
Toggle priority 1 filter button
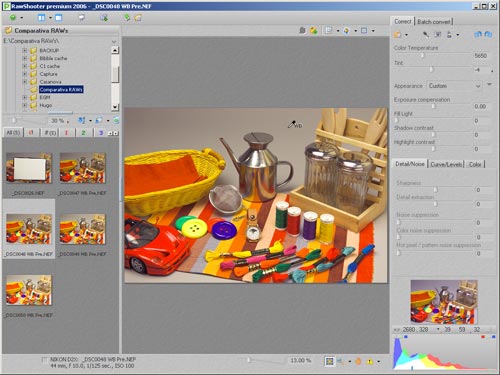point(66,133)
